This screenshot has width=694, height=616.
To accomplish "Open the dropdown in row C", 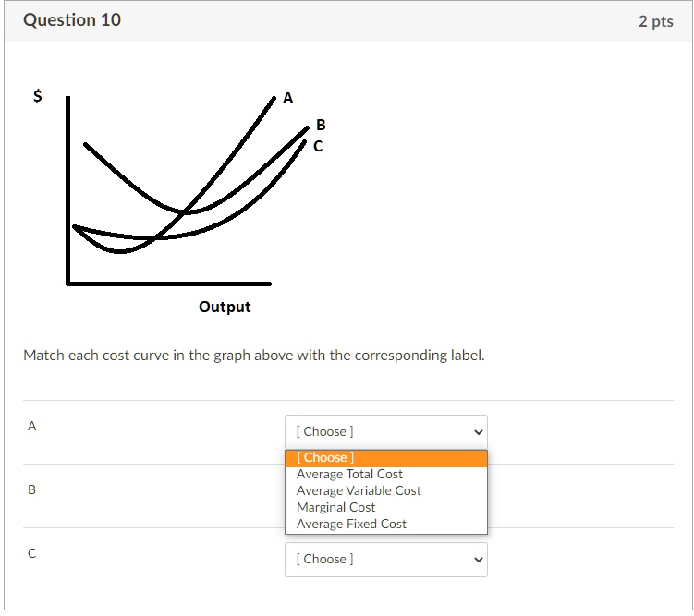I will coord(385,559).
